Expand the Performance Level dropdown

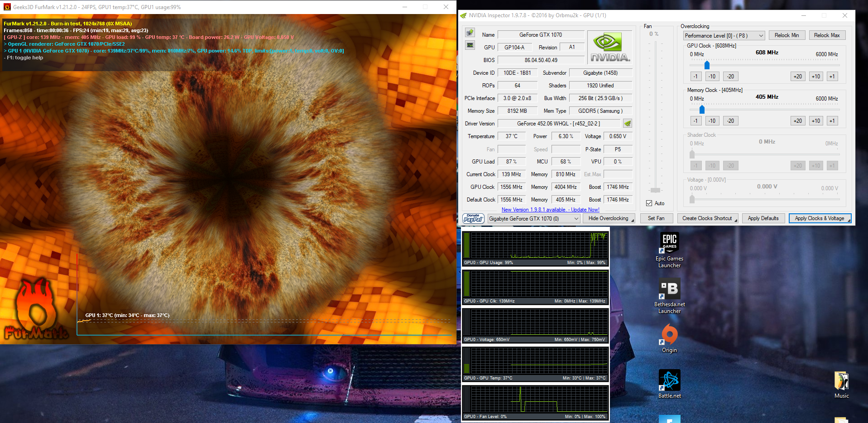[x=724, y=35]
